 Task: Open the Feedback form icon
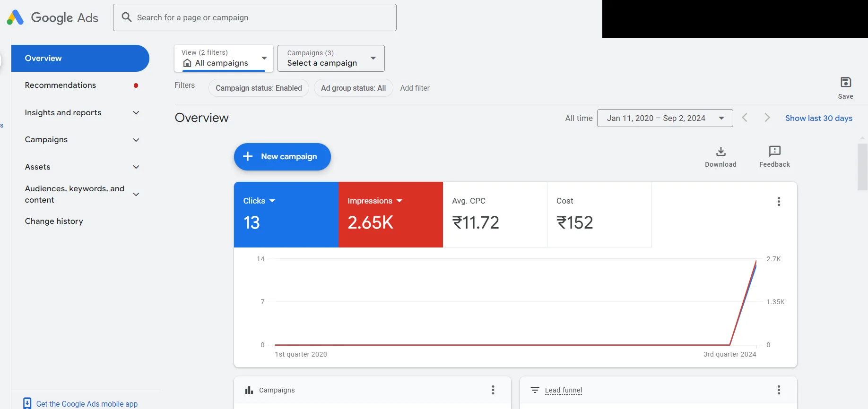tap(774, 156)
